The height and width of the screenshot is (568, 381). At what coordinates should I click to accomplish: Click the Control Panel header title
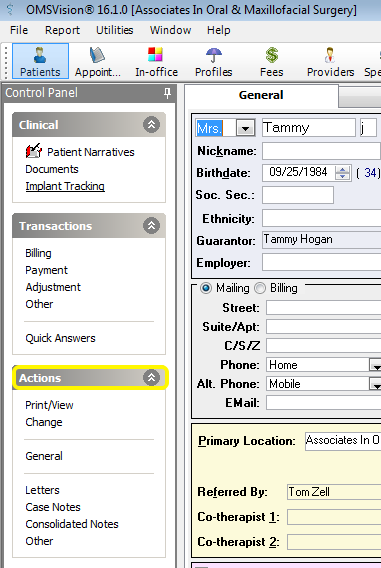[x=41, y=93]
